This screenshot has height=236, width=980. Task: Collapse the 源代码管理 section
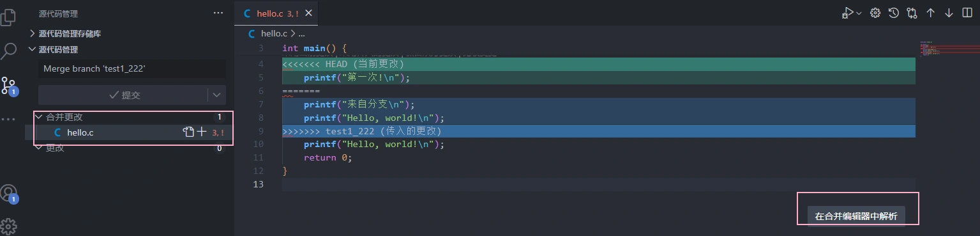58,49
